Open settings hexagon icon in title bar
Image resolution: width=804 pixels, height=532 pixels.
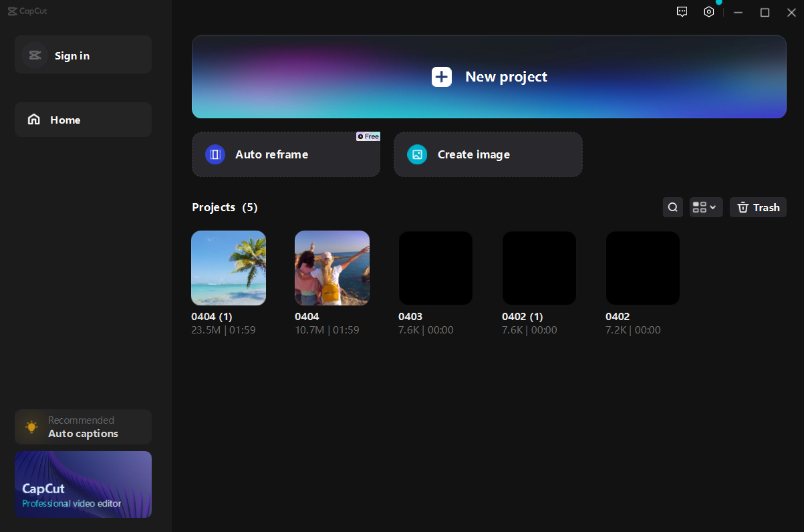[709, 12]
